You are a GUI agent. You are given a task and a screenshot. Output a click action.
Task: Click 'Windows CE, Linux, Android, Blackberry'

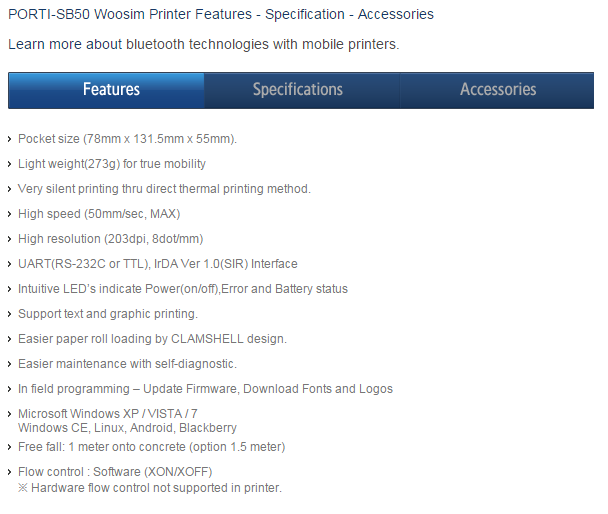pyautogui.click(x=127, y=428)
